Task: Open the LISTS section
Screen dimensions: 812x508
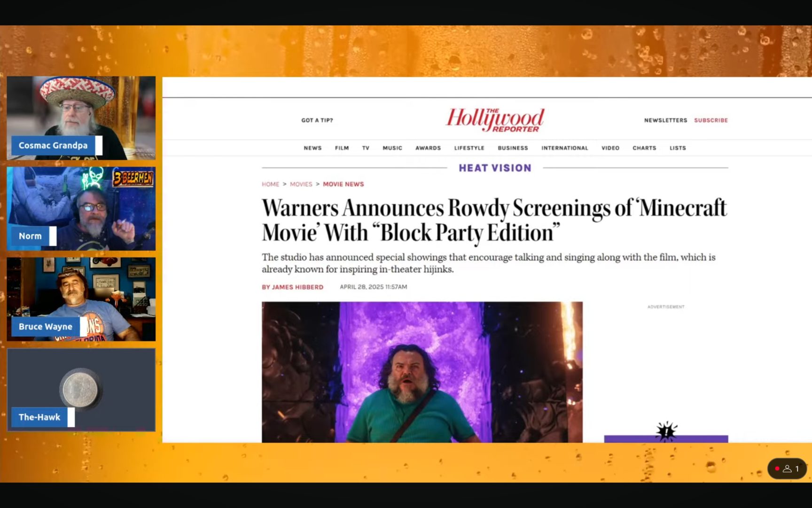Action: (678, 148)
